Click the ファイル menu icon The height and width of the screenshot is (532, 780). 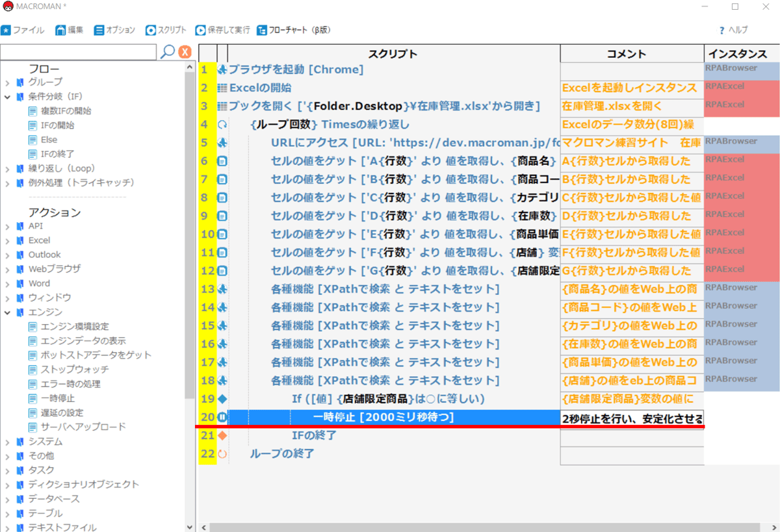point(6,30)
